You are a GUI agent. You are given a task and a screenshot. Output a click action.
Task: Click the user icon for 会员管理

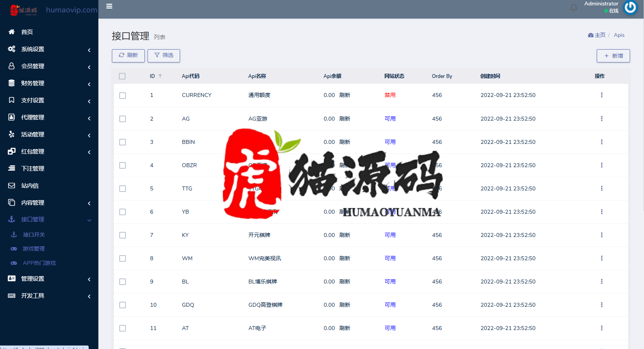(12, 66)
